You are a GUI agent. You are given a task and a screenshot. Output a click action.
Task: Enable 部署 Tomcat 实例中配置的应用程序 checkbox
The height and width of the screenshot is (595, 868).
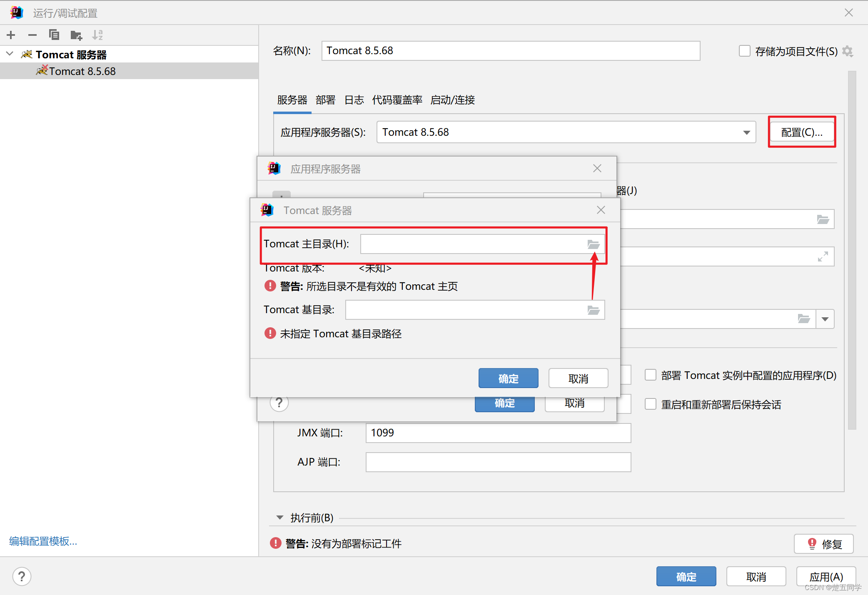(651, 375)
